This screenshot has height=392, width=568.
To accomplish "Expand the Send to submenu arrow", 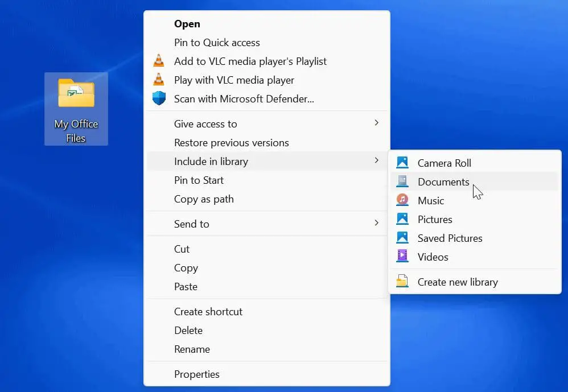I will pyautogui.click(x=376, y=223).
